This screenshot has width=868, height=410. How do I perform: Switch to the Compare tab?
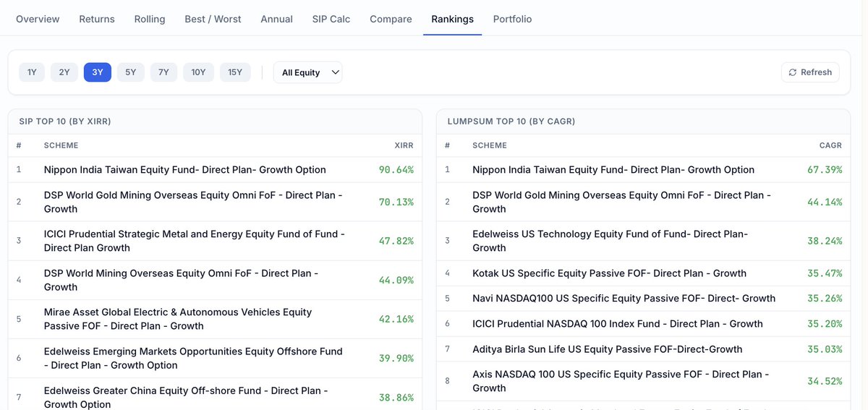click(391, 19)
